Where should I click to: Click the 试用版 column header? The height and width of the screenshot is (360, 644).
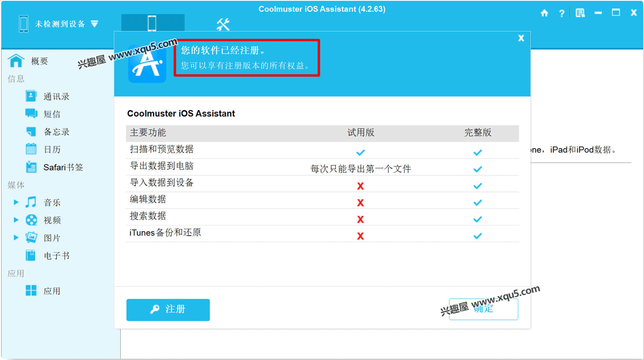(361, 133)
